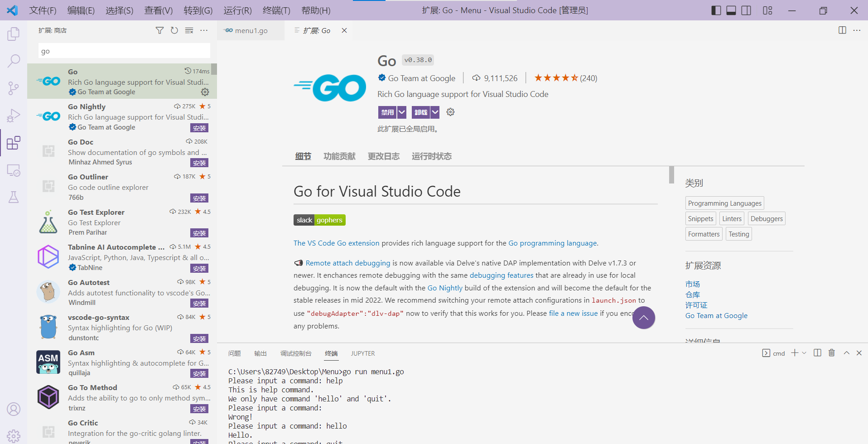Image resolution: width=868 pixels, height=444 pixels.
Task: Toggle the secondary side bar layout
Action: [x=746, y=10]
